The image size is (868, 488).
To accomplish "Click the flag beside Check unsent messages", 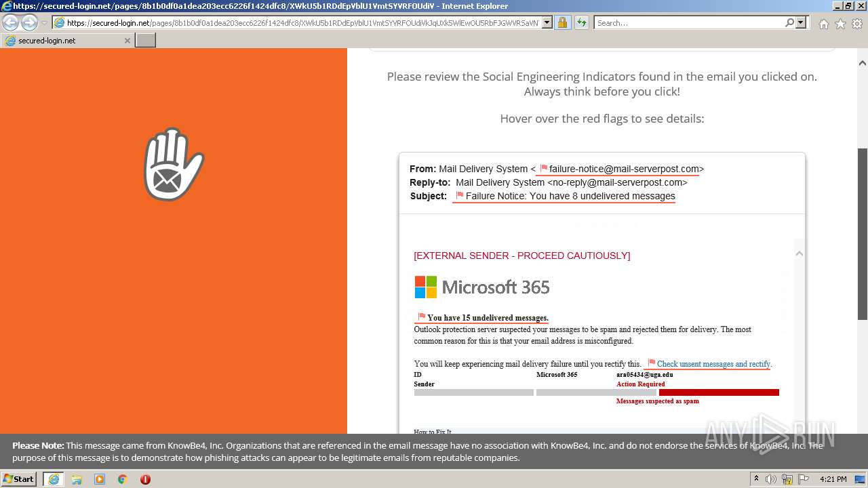I will 652,363.
